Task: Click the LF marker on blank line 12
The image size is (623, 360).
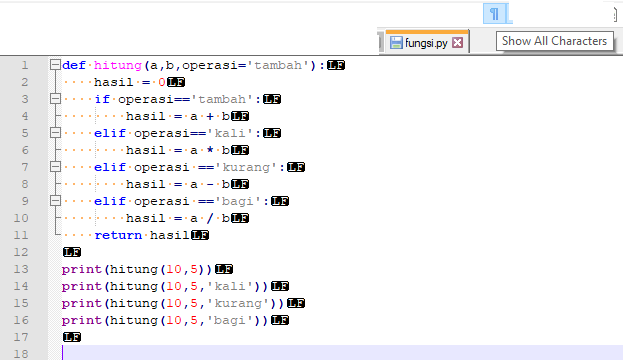Action: click(72, 252)
